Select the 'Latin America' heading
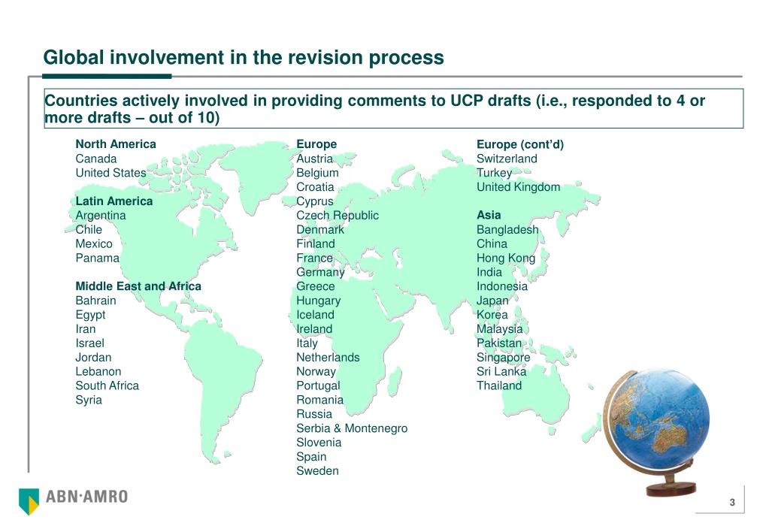Image resolution: width=769 pixels, height=532 pixels. 114,201
